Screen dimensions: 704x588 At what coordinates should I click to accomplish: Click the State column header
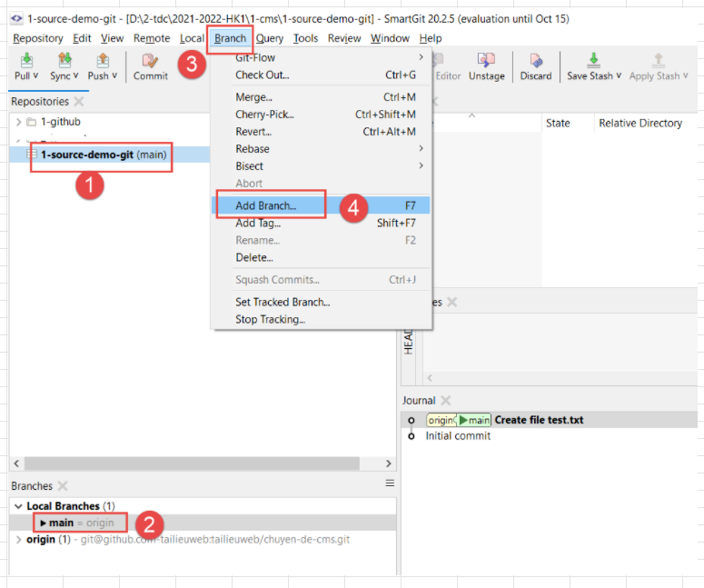[558, 123]
